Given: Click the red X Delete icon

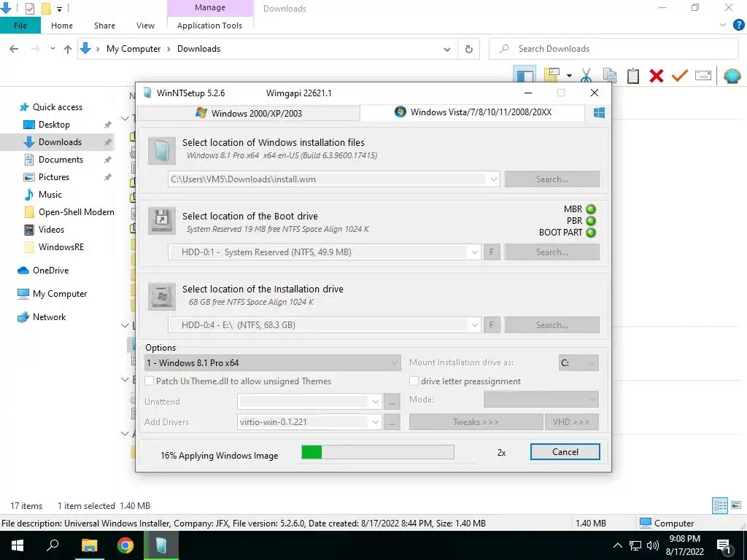Looking at the screenshot, I should (x=657, y=76).
